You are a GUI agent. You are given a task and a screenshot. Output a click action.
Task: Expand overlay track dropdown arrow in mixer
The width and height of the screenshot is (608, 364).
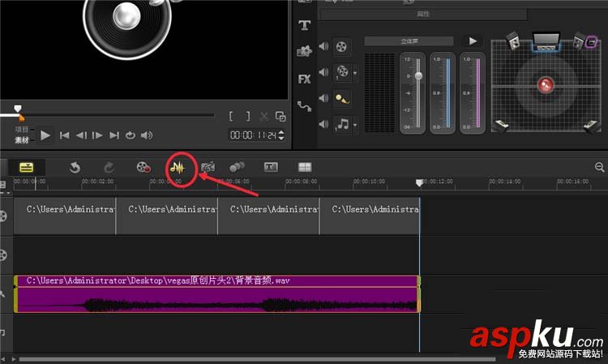(355, 73)
